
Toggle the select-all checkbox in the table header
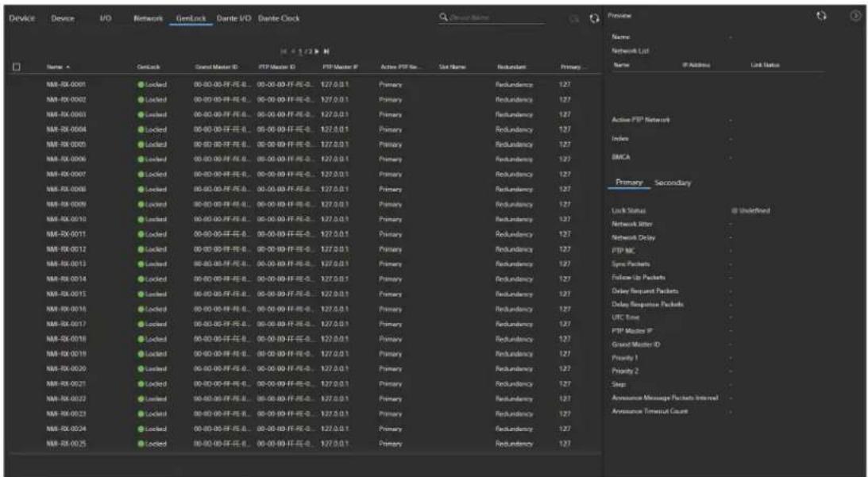(x=17, y=67)
